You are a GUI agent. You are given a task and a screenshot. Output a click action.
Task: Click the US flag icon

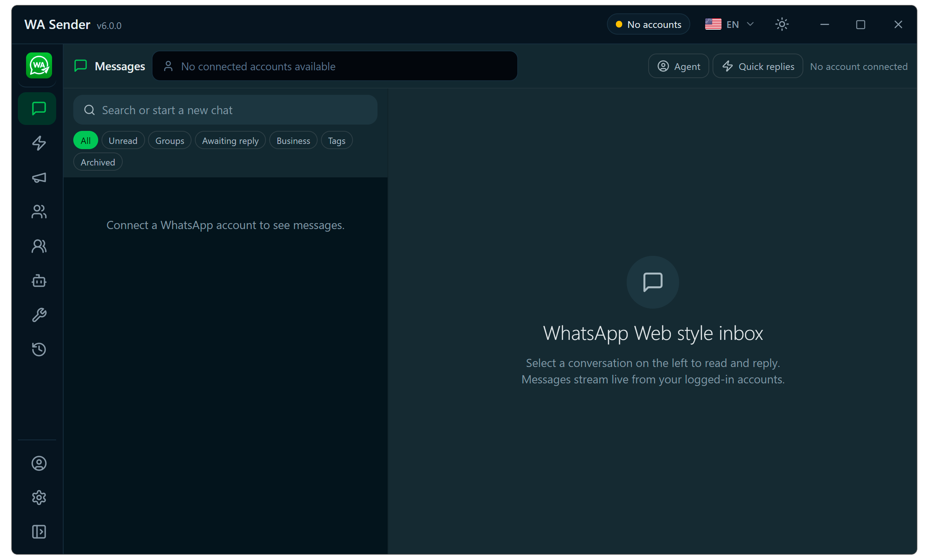[713, 25]
